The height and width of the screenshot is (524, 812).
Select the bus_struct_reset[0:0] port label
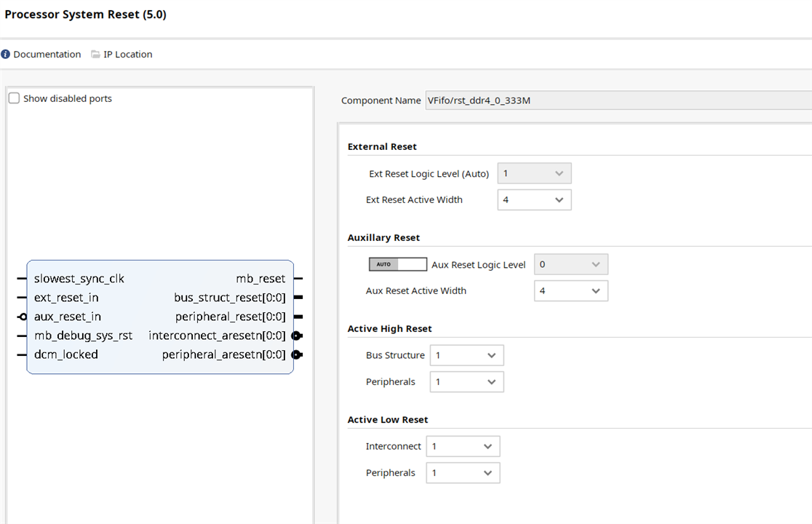[x=230, y=298]
